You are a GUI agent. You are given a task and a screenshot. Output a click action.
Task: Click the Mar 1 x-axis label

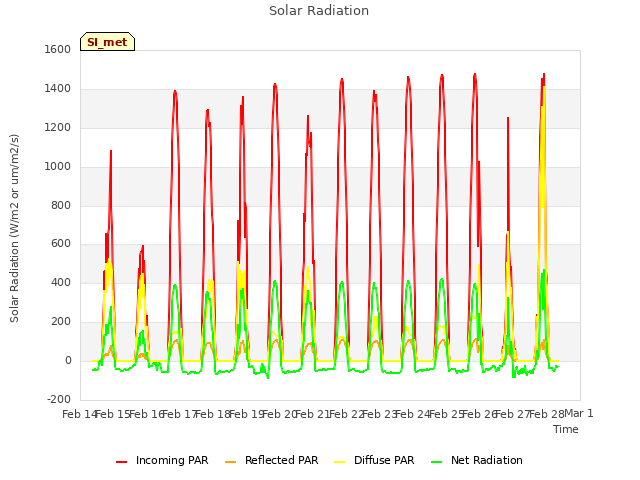click(579, 413)
